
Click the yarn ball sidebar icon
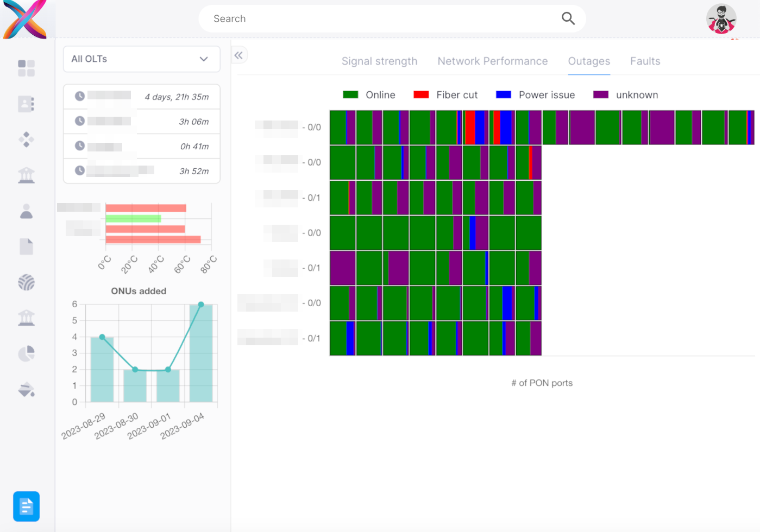[x=26, y=282]
